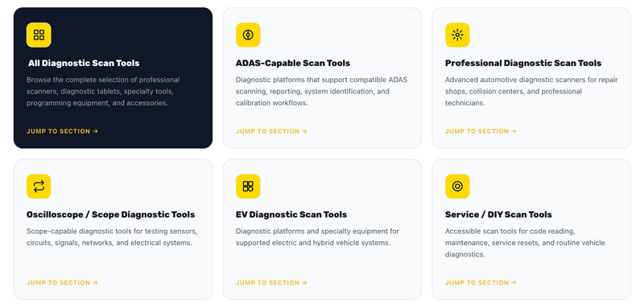The image size is (644, 308).
Task: Click the text 'Accessible scan tools for code reading'
Action: [510, 231]
